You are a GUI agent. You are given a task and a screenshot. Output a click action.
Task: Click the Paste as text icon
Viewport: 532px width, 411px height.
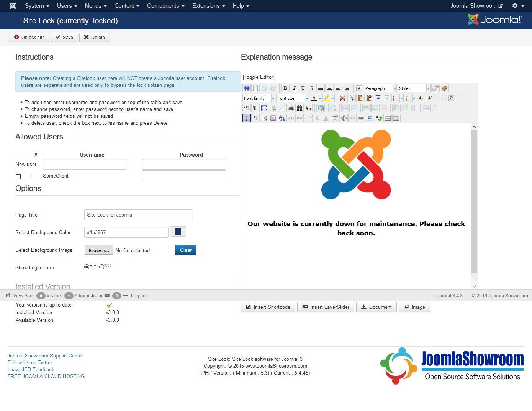point(369,98)
